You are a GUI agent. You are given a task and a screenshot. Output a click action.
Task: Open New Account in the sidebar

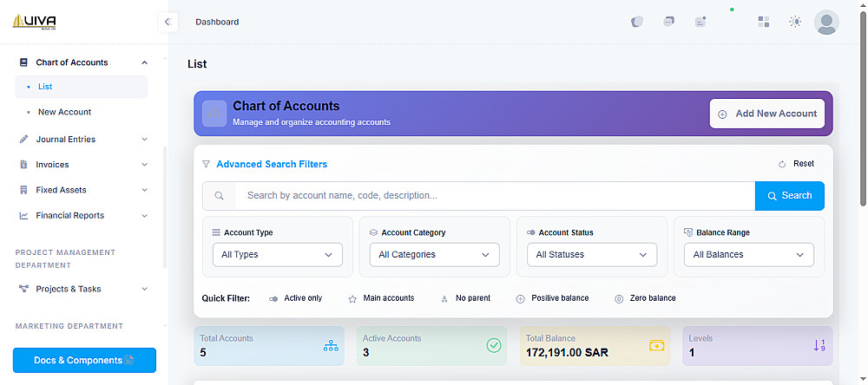[64, 112]
